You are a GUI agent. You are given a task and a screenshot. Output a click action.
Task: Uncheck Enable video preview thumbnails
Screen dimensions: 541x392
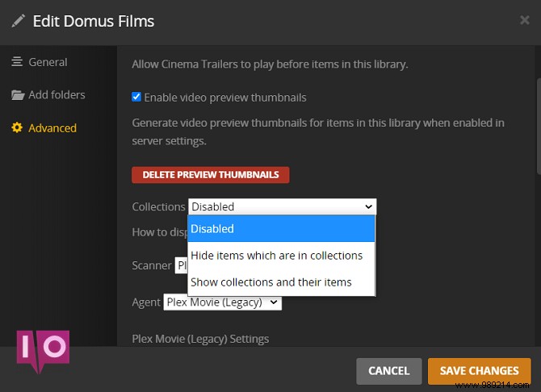(136, 97)
